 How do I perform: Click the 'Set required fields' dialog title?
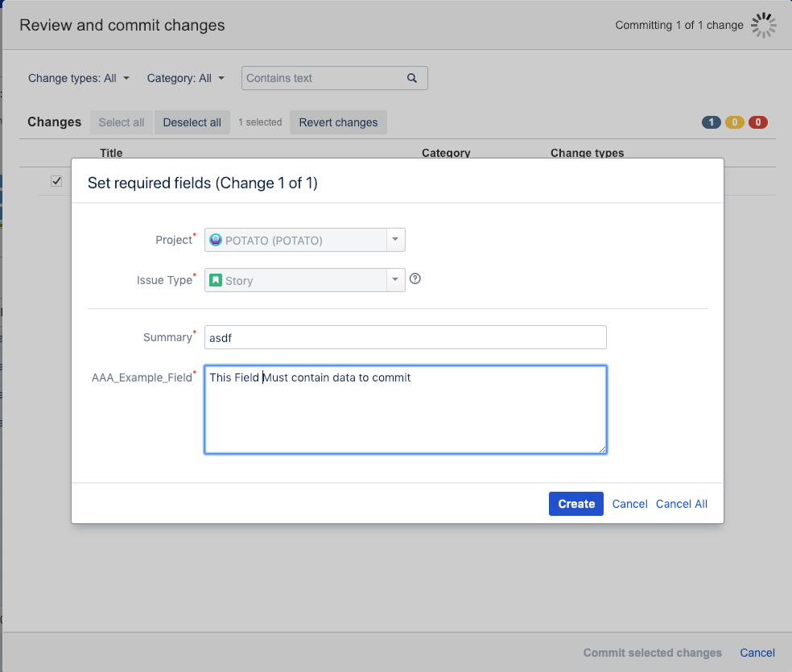click(203, 183)
